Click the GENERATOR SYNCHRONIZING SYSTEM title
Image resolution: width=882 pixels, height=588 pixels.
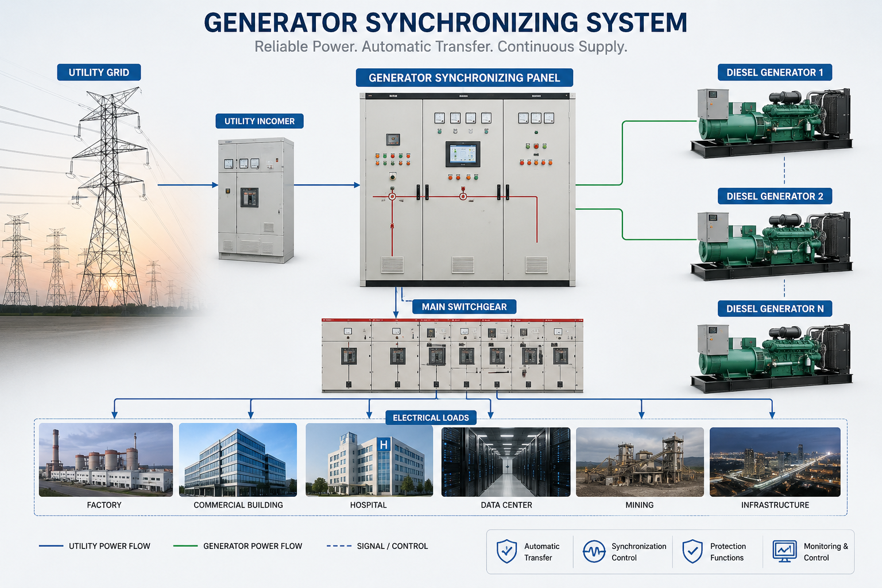[446, 23]
